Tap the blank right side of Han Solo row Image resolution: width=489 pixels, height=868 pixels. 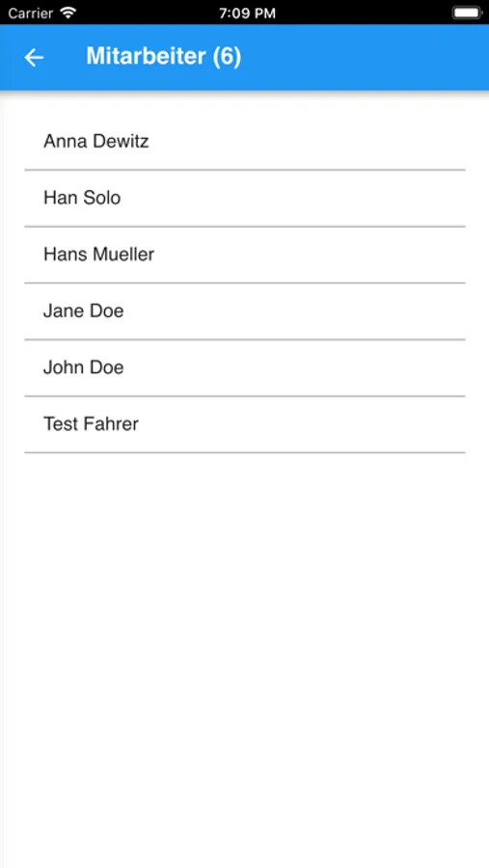tap(293, 198)
